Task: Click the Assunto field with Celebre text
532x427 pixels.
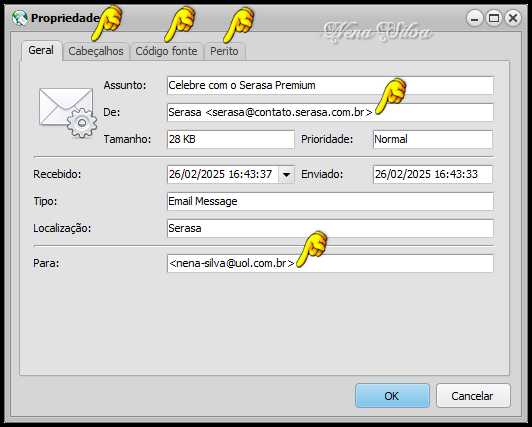Action: click(x=330, y=85)
